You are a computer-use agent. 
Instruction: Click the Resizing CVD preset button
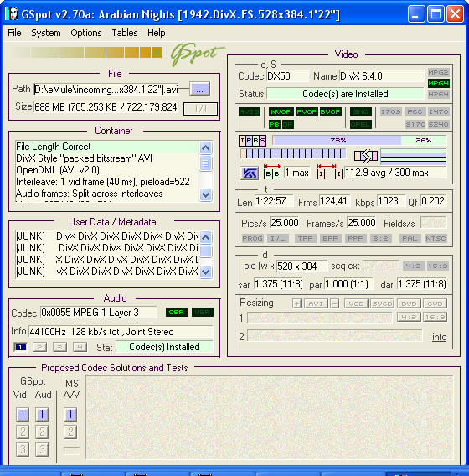435,303
